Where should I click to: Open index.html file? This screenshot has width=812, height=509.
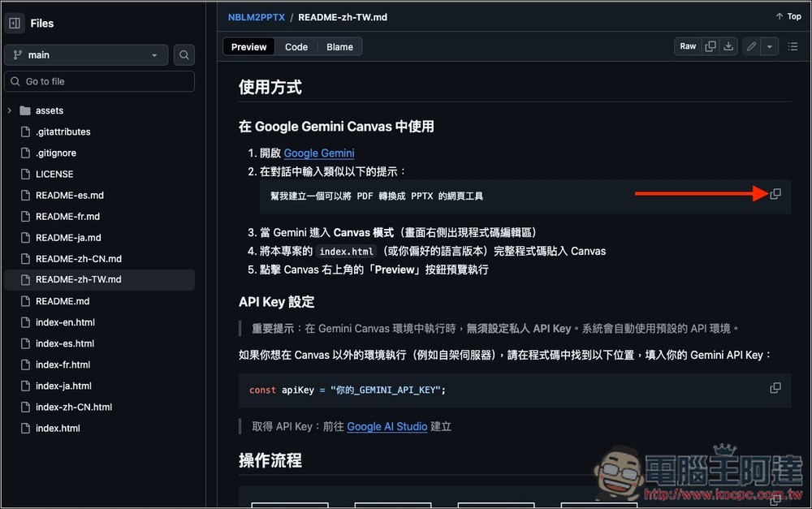click(x=58, y=428)
